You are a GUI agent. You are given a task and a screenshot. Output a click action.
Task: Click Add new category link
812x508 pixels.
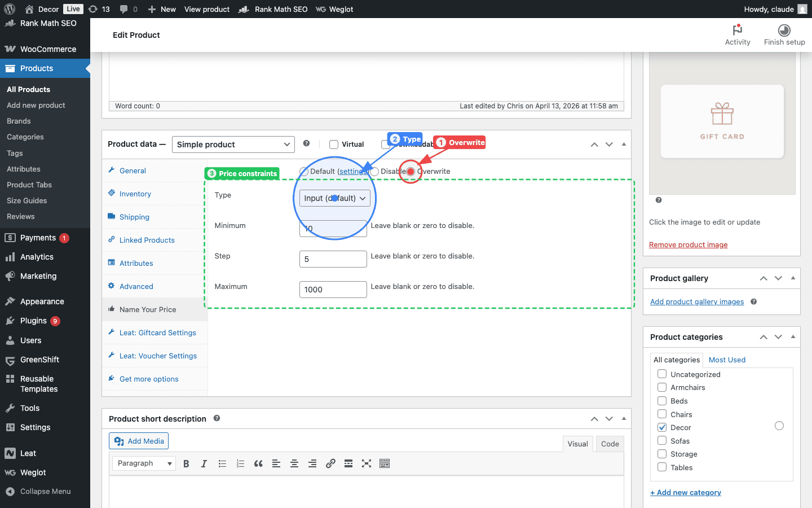click(686, 492)
